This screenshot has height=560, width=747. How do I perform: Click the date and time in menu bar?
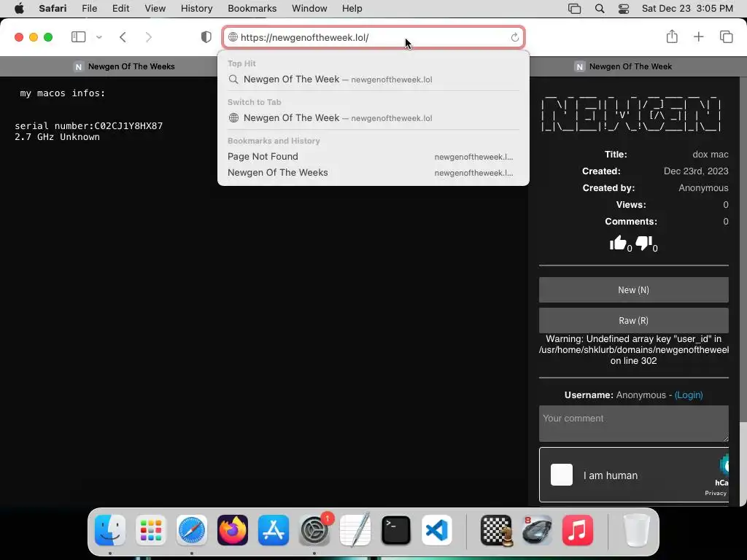pyautogui.click(x=687, y=9)
